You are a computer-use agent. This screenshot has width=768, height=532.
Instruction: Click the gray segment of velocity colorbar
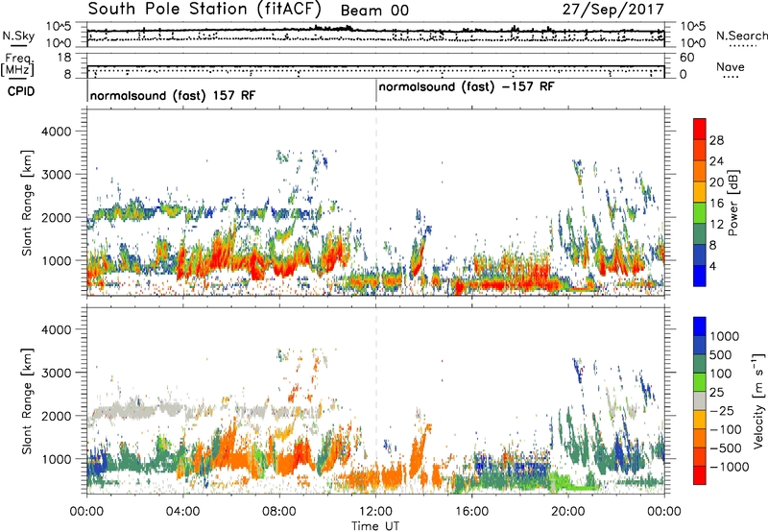[700, 401]
